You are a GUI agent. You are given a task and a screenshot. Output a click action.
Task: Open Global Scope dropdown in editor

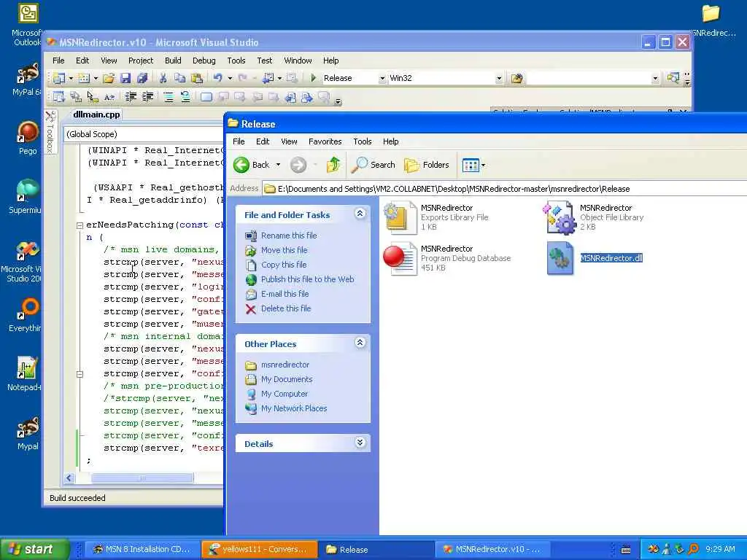pos(144,134)
